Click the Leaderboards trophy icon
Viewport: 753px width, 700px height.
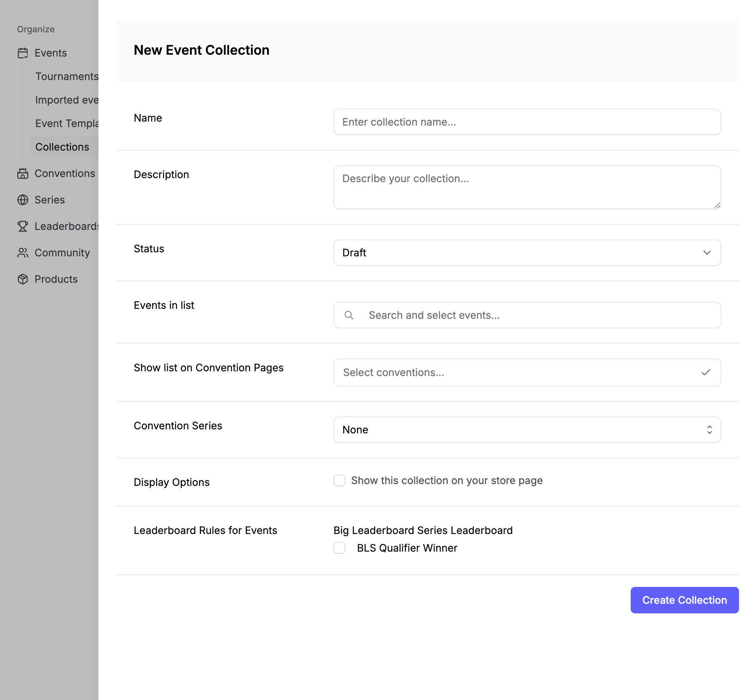pyautogui.click(x=23, y=227)
